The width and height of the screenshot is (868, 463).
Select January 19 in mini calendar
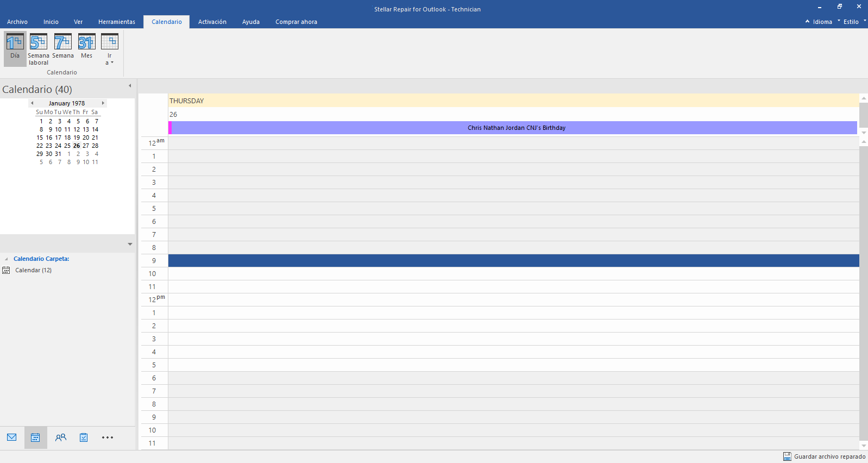[x=77, y=137]
